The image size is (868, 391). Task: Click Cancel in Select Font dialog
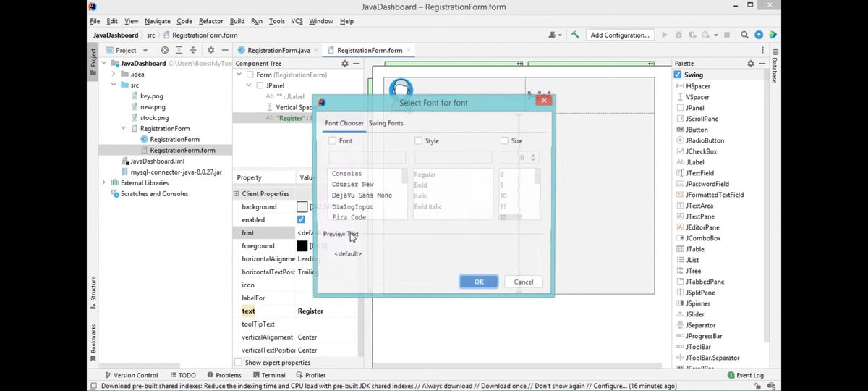click(x=524, y=282)
